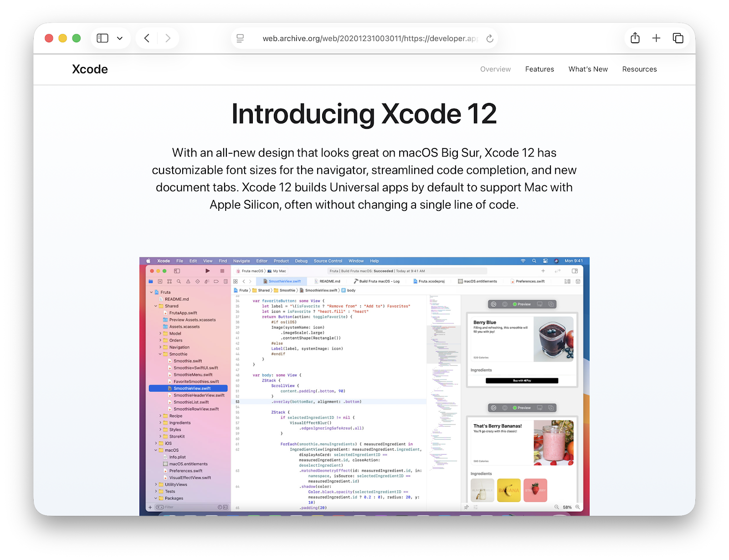Image resolution: width=729 pixels, height=560 pixels.
Task: Collapse the Fruta project root chevron
Action: point(151,292)
